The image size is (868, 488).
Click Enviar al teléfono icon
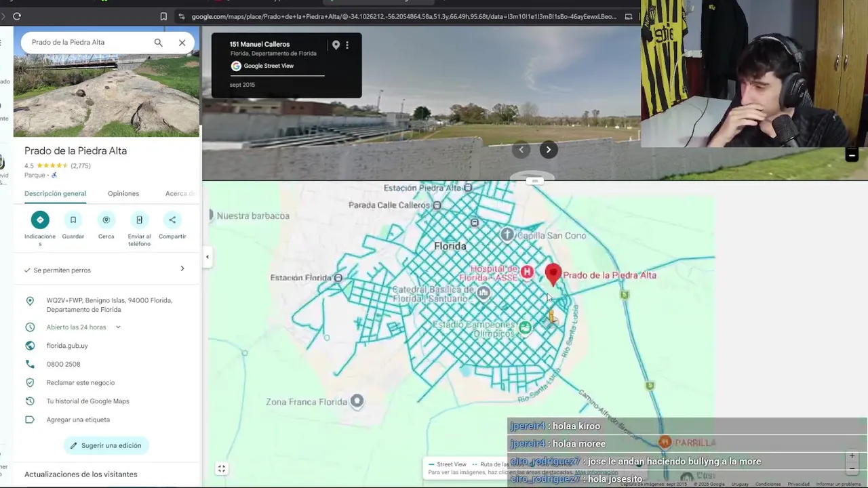pos(139,220)
